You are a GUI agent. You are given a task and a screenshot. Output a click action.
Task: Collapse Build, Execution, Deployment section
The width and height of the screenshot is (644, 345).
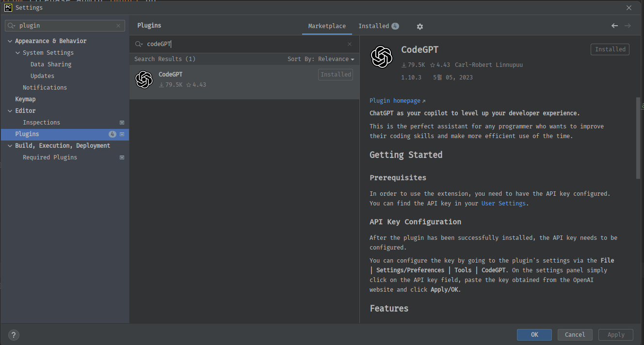pos(10,146)
